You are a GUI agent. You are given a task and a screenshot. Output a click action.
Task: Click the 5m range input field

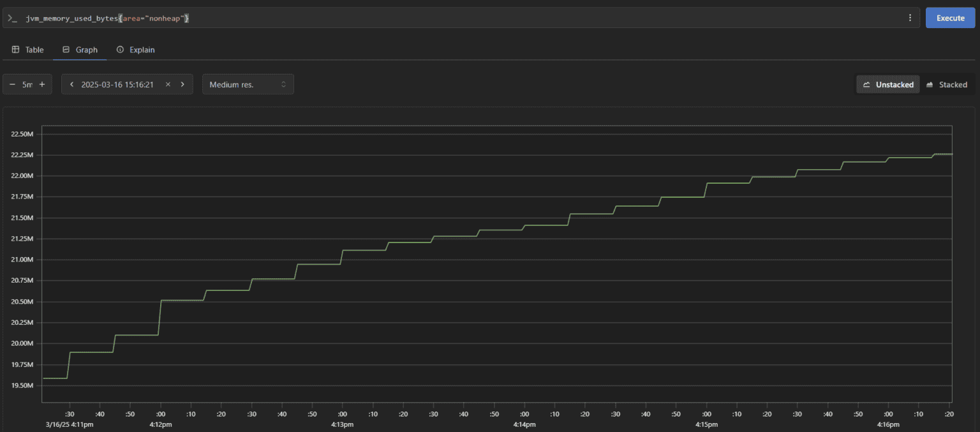pos(27,84)
